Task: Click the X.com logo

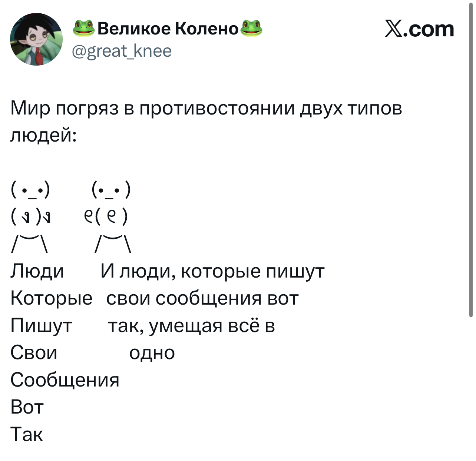Action: (x=419, y=29)
